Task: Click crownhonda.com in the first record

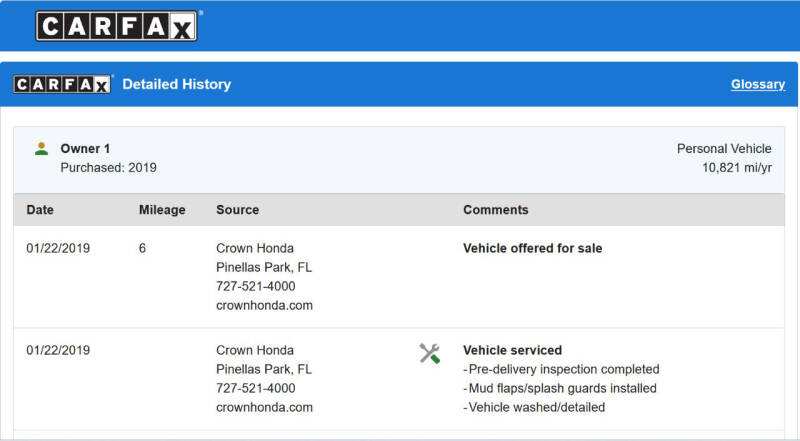Action: pyautogui.click(x=264, y=305)
